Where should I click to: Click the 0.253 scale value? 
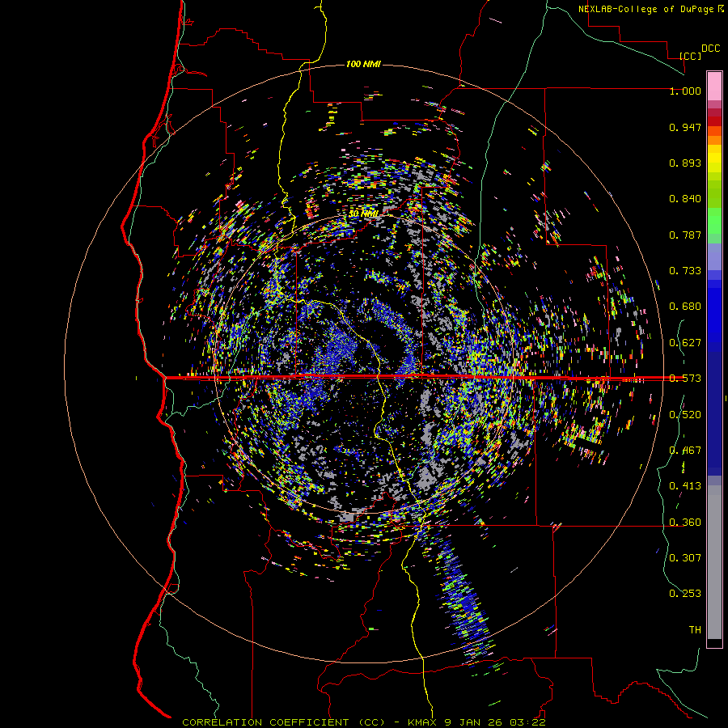pyautogui.click(x=685, y=594)
